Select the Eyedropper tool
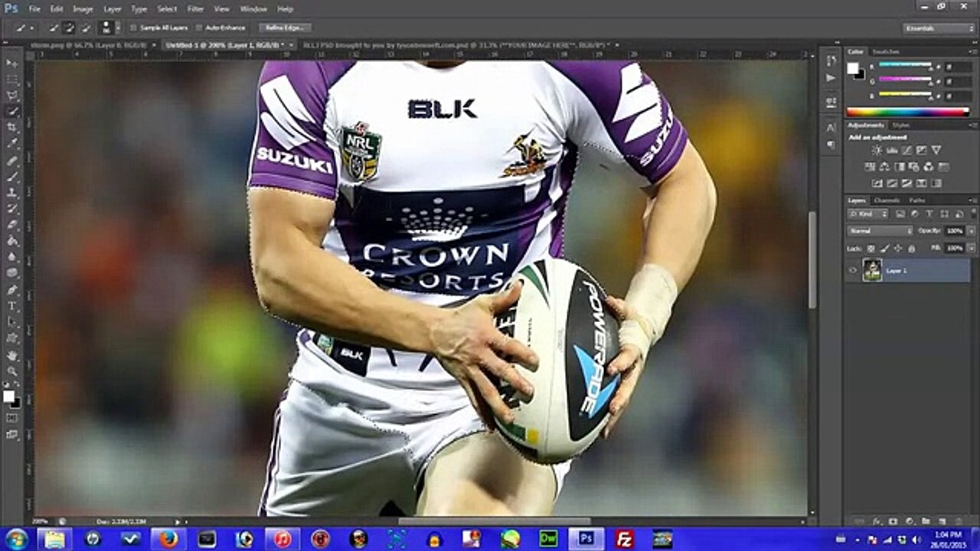 click(12, 143)
